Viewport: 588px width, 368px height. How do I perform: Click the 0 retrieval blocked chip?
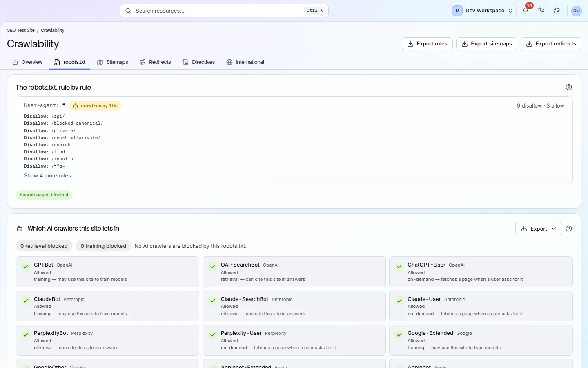pyautogui.click(x=44, y=246)
